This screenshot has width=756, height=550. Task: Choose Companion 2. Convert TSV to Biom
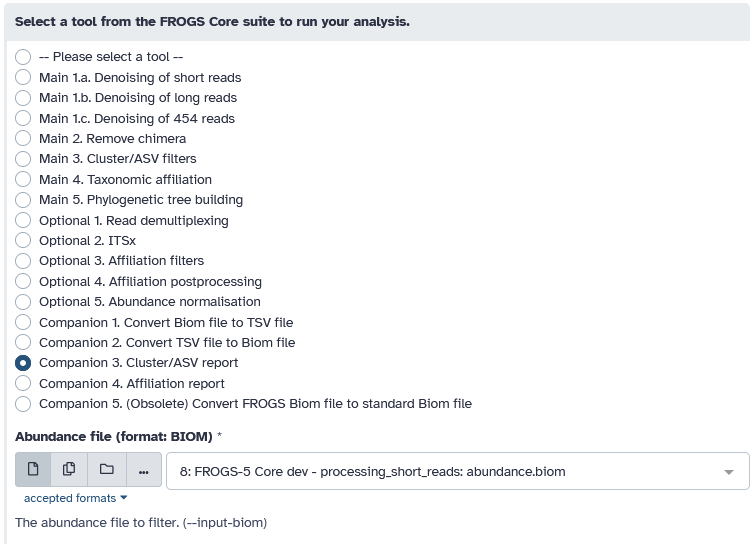point(23,342)
